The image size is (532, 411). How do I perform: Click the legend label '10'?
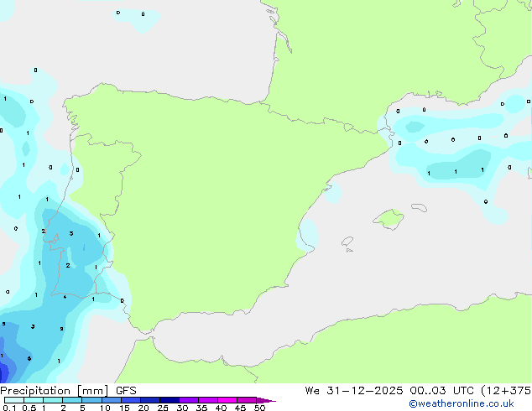pyautogui.click(x=105, y=408)
